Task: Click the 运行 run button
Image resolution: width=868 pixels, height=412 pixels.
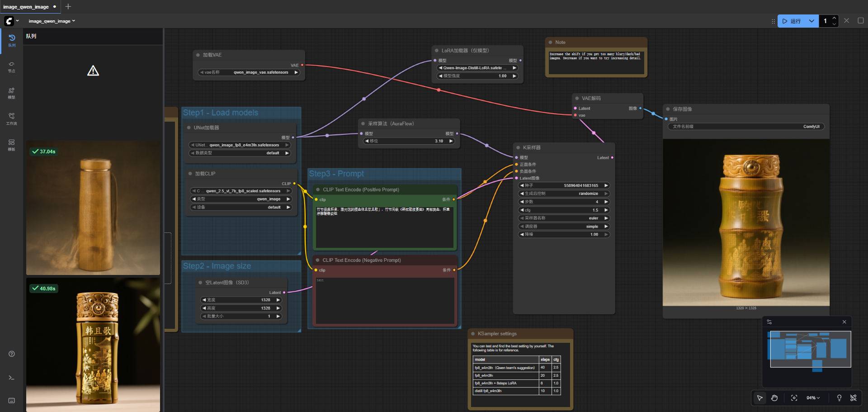Action: click(x=792, y=21)
